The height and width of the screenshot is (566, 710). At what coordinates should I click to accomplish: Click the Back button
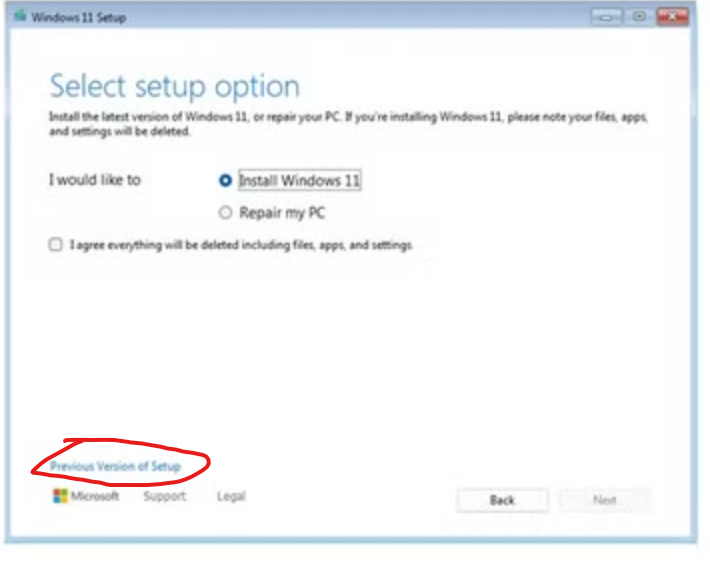tap(502, 500)
